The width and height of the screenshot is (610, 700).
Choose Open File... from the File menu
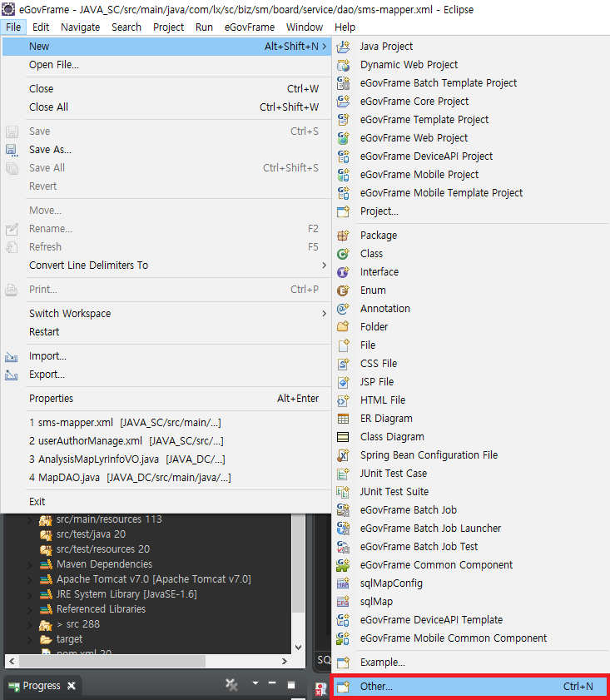pos(166,65)
